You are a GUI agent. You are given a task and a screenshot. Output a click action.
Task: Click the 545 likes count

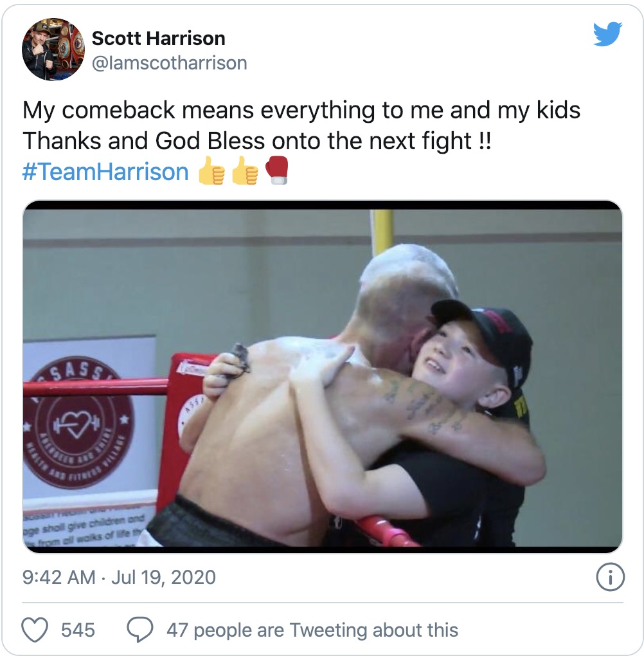pyautogui.click(x=78, y=630)
